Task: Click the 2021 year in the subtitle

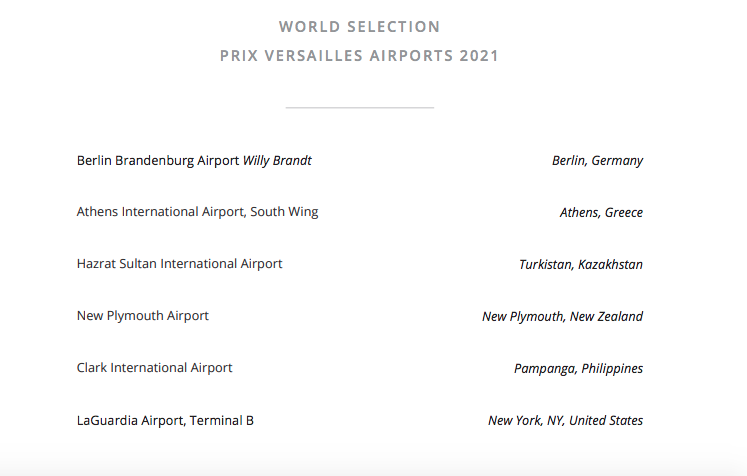Action: click(x=479, y=56)
